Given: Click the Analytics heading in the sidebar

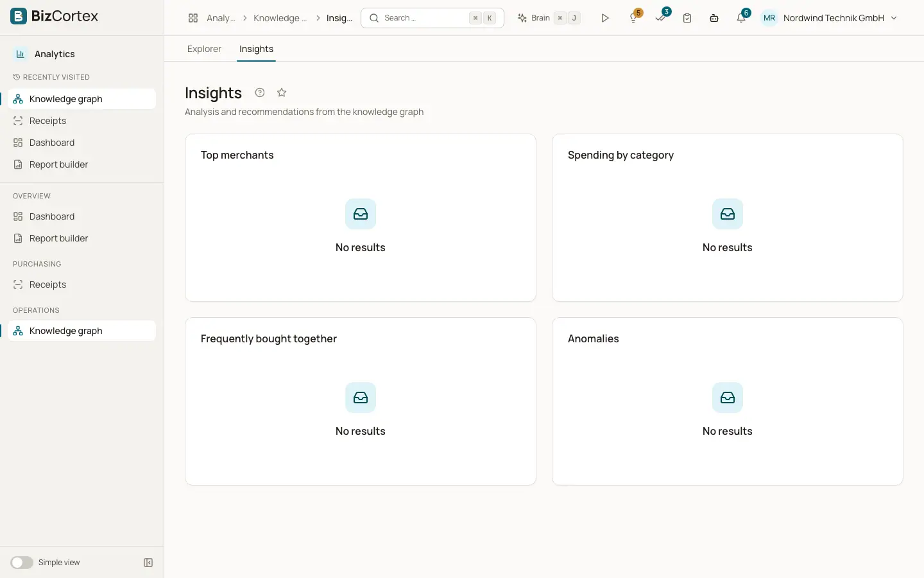Looking at the screenshot, I should (x=55, y=54).
